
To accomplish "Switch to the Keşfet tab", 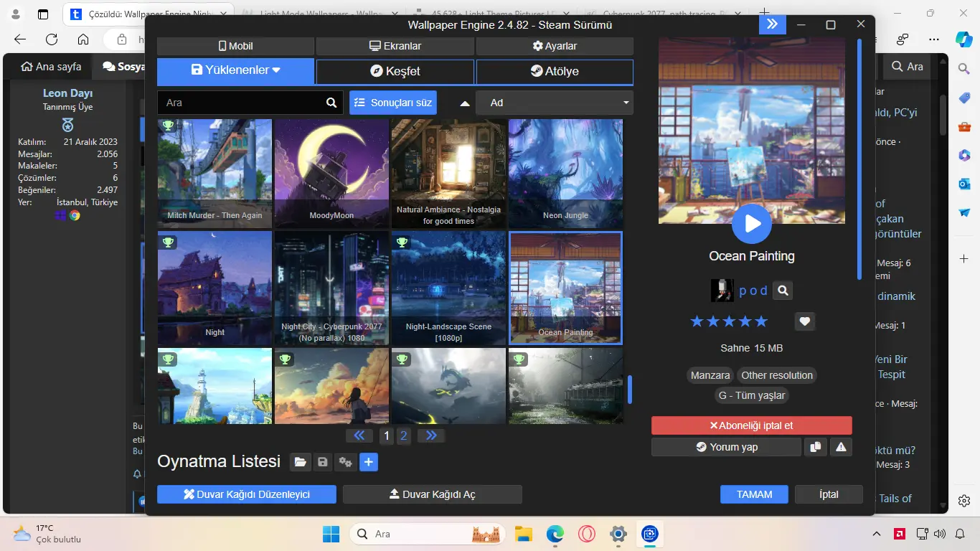I will [x=395, y=72].
